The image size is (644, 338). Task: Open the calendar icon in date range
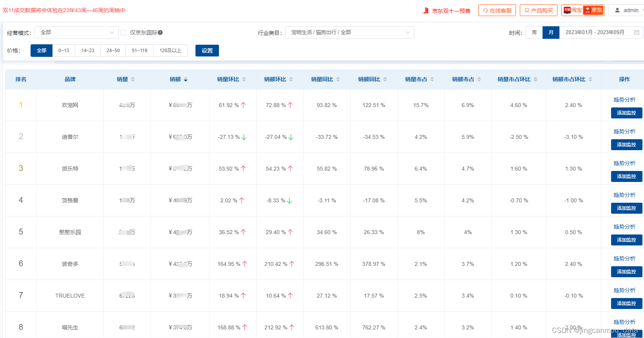(637, 33)
